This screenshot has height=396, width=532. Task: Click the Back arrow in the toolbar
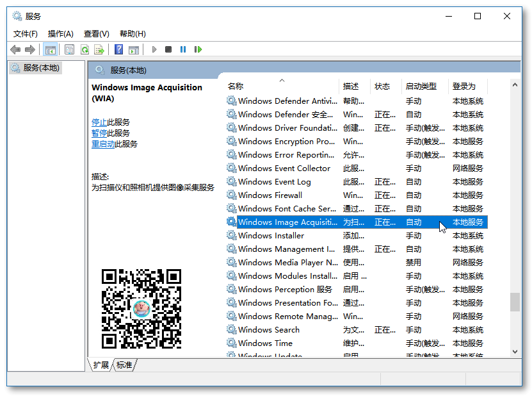pos(15,49)
